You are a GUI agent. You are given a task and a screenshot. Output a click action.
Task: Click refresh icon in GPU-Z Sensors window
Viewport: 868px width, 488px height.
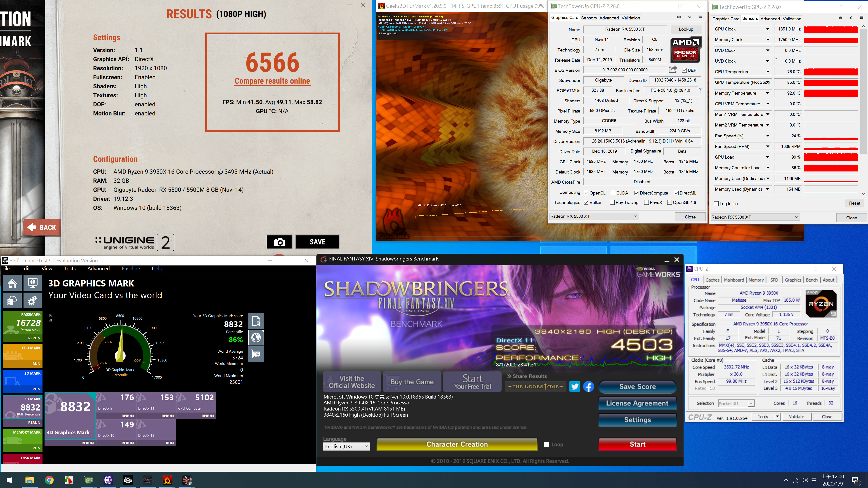[851, 18]
